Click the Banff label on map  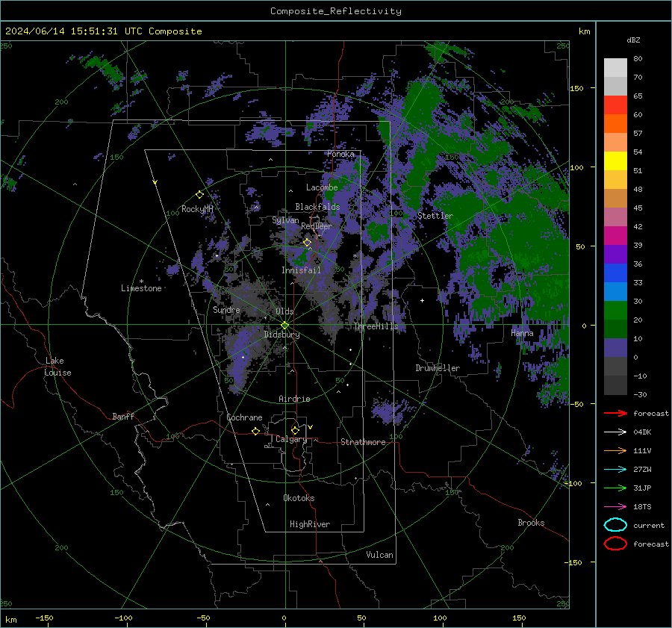pos(123,416)
